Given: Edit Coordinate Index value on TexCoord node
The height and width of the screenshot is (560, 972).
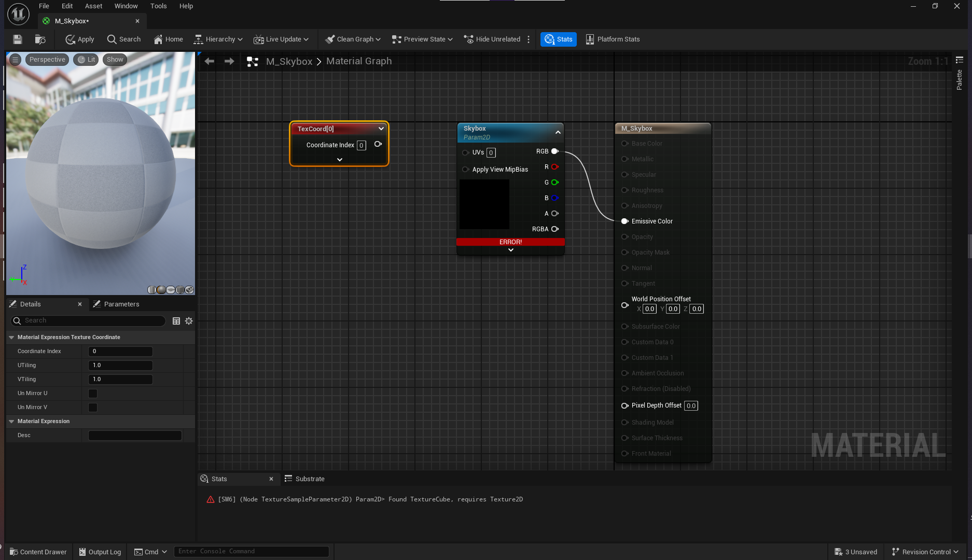Looking at the screenshot, I should (362, 145).
